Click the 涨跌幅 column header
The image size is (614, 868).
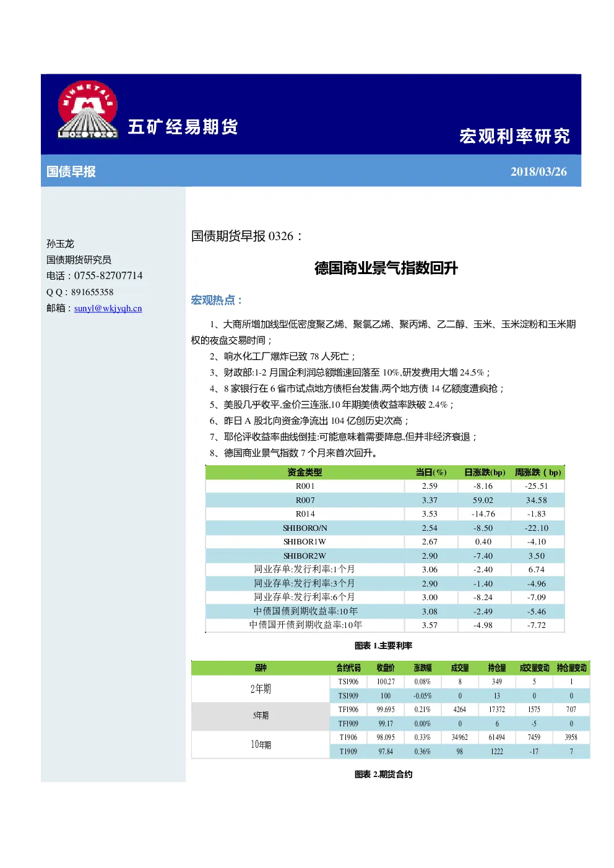[x=423, y=668]
